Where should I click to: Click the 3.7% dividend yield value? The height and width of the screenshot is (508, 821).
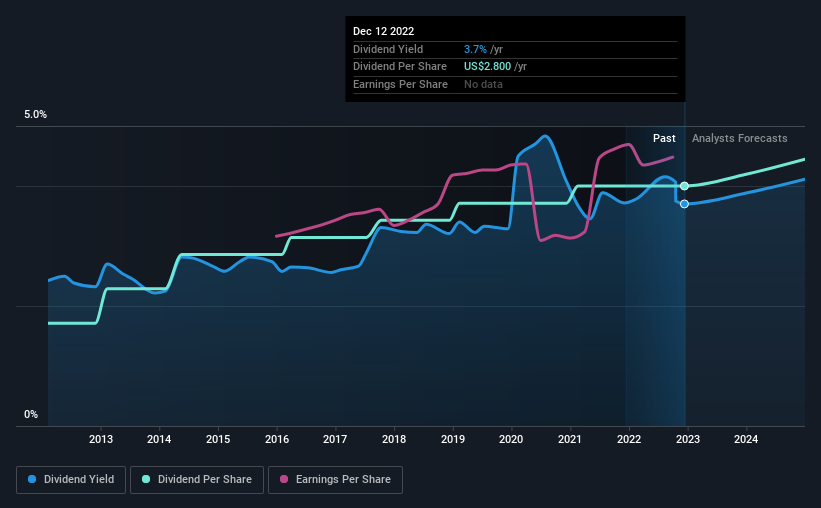(x=475, y=49)
